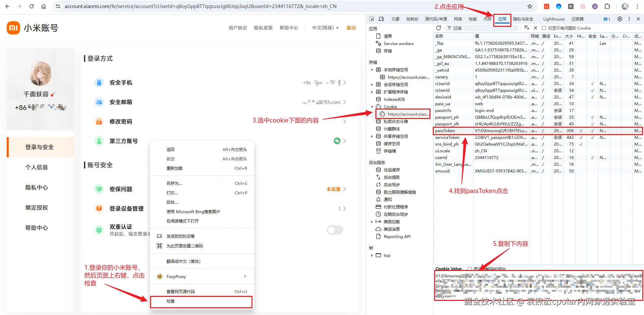Collapse the local storage tree node
Image resolution: width=644 pixels, height=315 pixels.
tap(372, 70)
